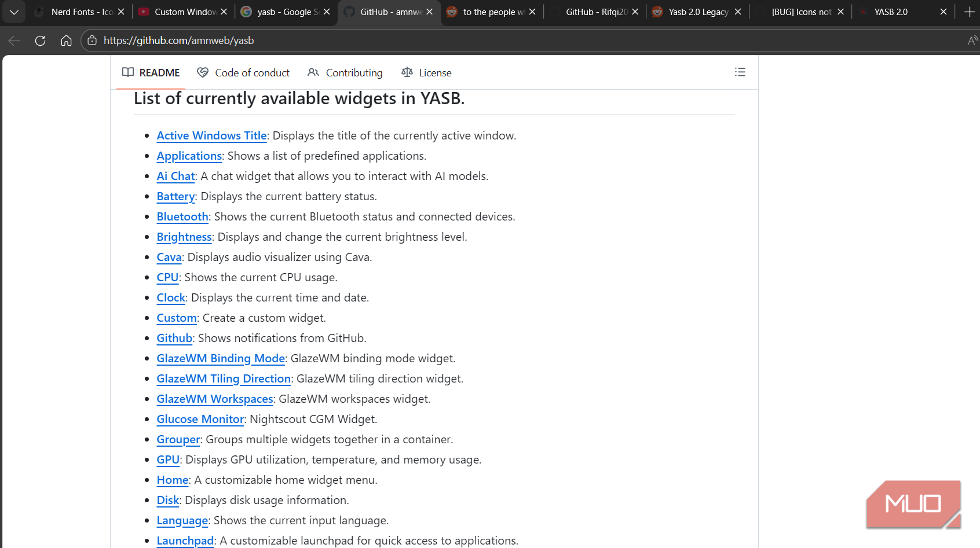This screenshot has width=980, height=548.
Task: Open the License tab
Action: (x=426, y=72)
